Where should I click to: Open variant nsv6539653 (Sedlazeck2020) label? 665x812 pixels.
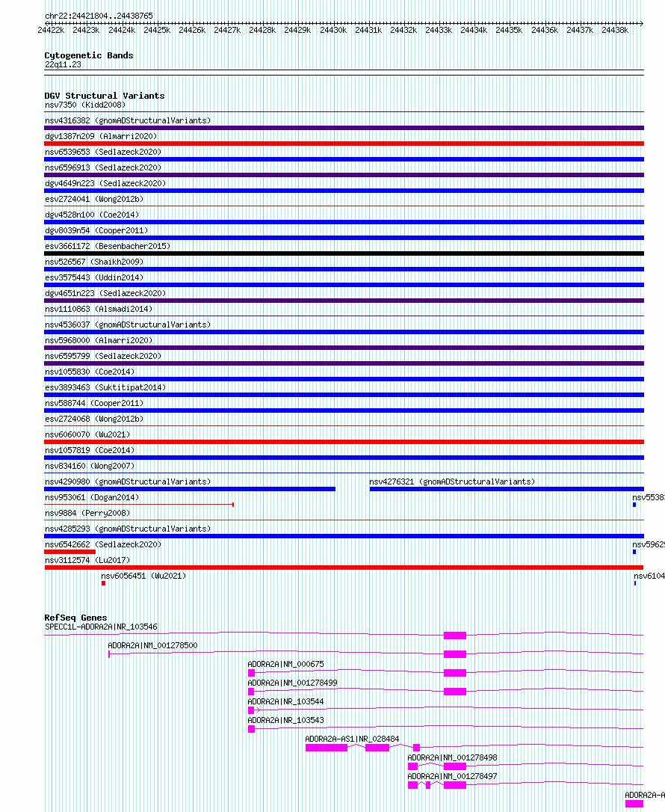point(103,153)
